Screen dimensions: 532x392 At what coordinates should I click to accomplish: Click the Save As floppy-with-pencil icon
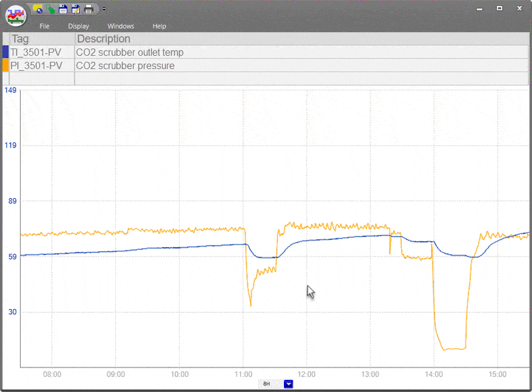pyautogui.click(x=76, y=9)
